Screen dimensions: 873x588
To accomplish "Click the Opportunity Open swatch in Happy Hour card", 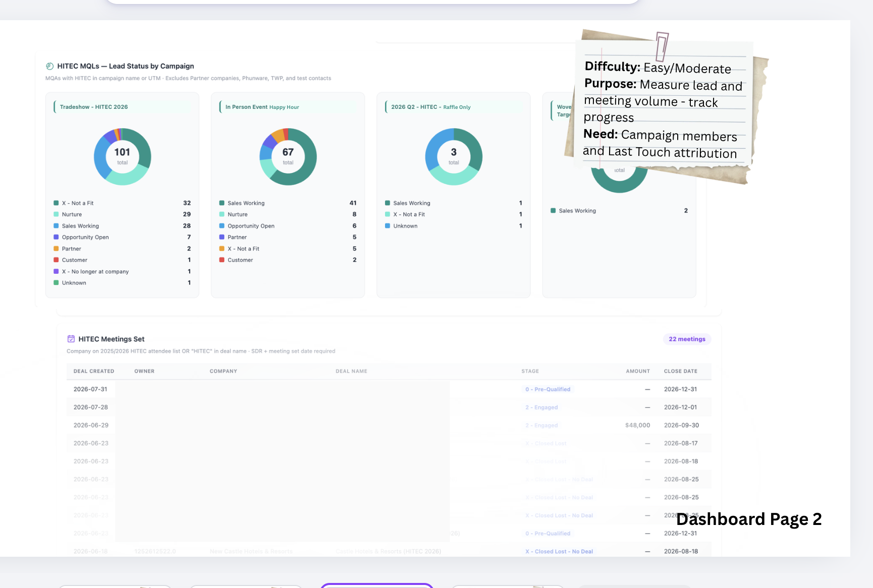I will pos(222,226).
